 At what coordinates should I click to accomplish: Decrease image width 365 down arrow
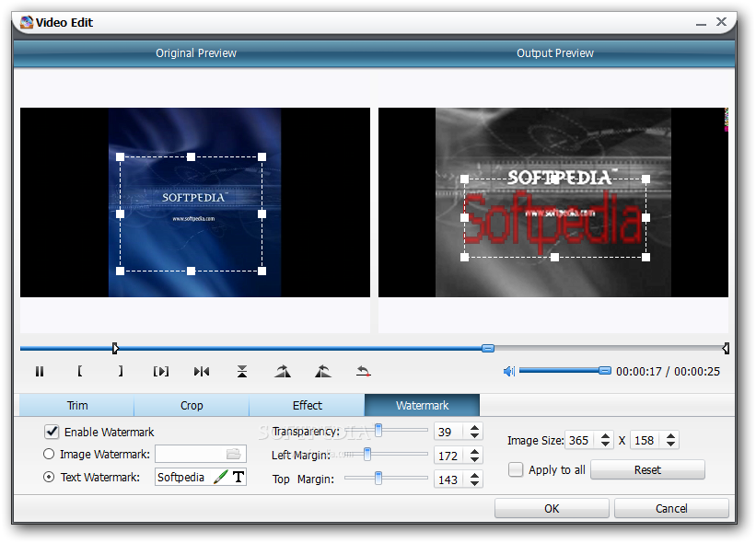coord(605,445)
